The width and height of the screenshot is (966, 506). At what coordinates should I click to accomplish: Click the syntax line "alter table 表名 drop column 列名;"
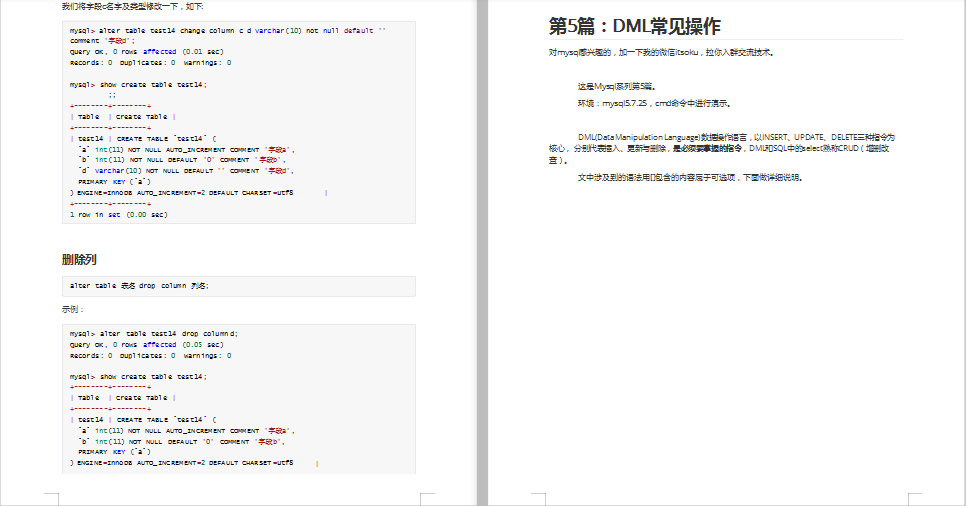(139, 286)
